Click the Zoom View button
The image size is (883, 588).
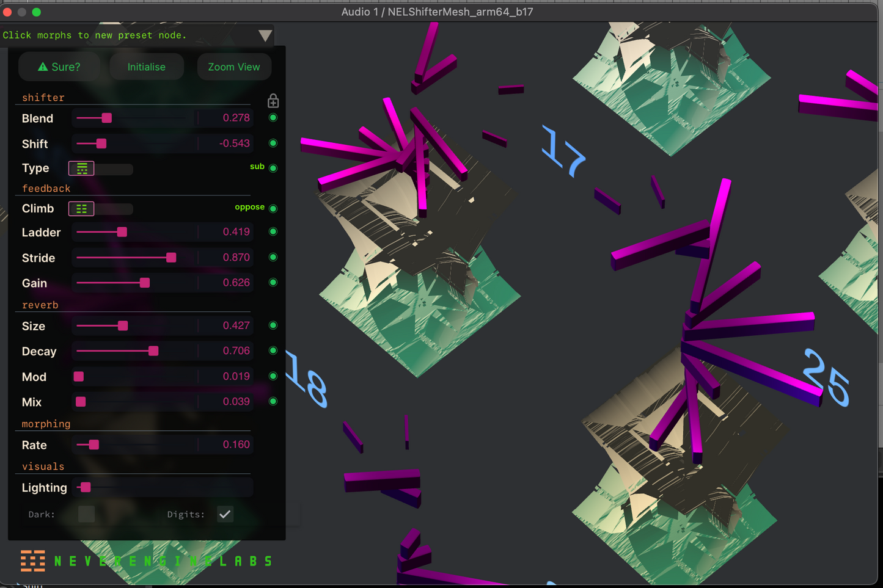233,67
